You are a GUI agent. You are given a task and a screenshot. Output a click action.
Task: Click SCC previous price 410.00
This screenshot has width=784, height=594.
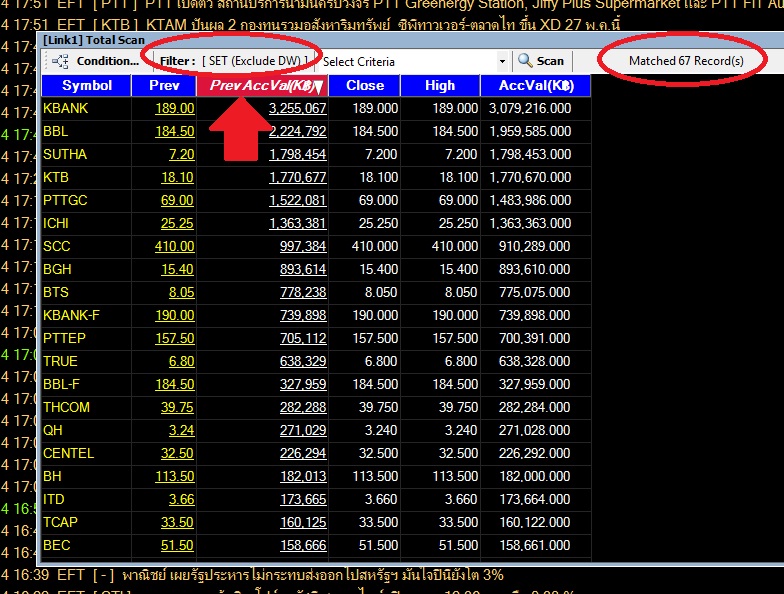pyautogui.click(x=174, y=246)
